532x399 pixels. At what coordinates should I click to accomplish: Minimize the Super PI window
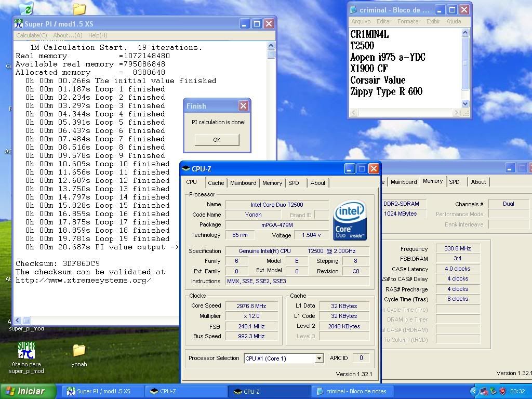(245, 24)
